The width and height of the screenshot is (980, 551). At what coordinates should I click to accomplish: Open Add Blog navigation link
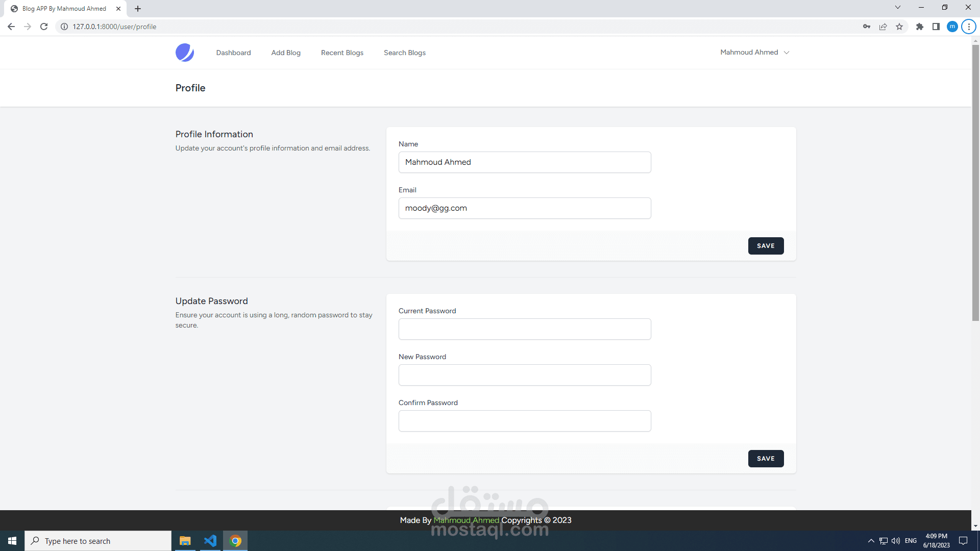[286, 53]
